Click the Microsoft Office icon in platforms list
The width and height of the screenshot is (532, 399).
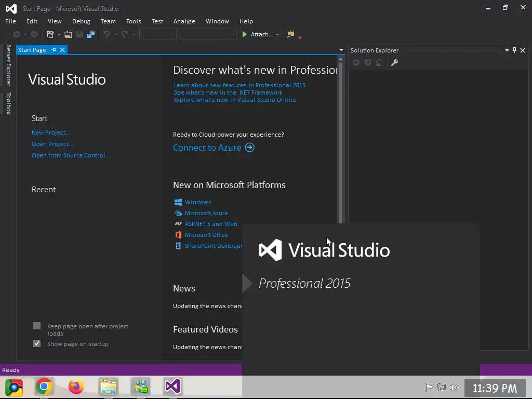178,235
